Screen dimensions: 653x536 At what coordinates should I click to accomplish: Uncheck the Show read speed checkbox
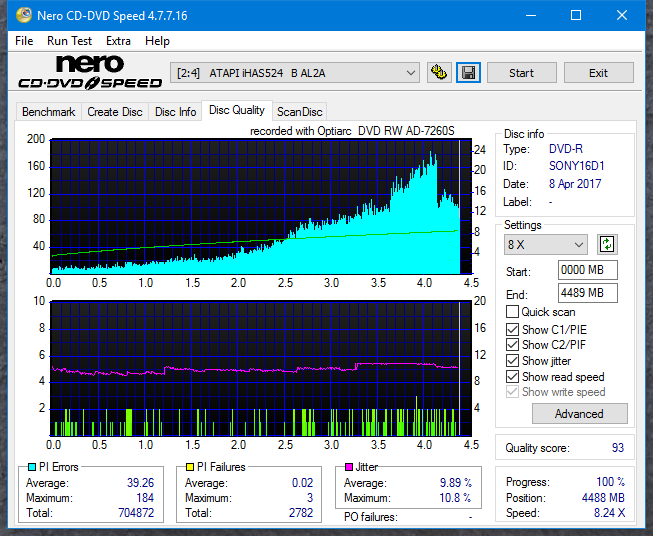click(x=512, y=376)
